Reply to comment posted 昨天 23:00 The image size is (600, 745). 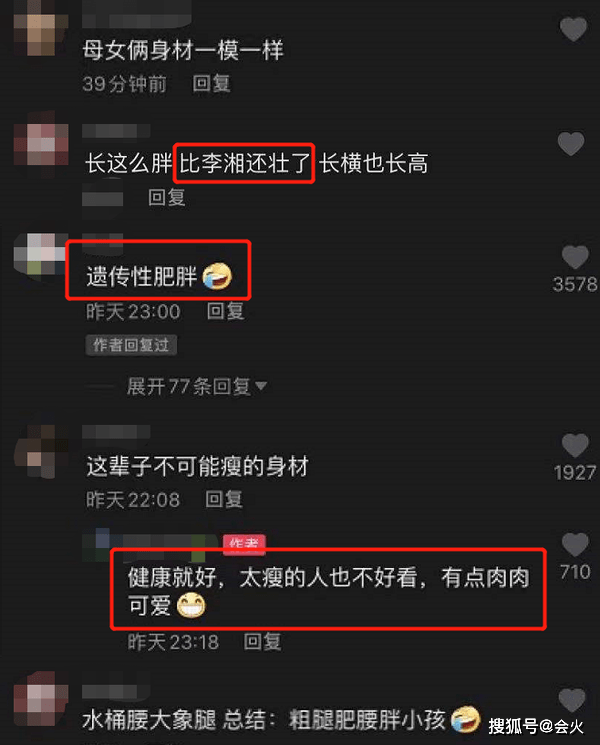click(x=226, y=311)
